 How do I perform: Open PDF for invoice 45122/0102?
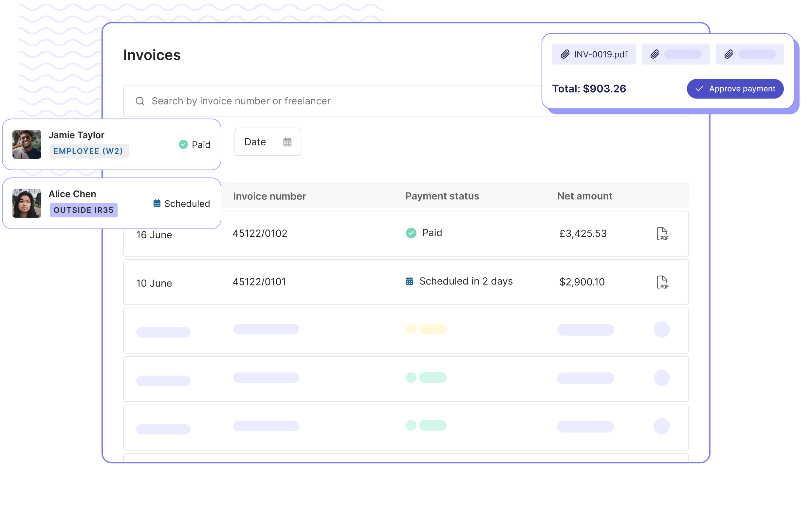[x=662, y=234]
